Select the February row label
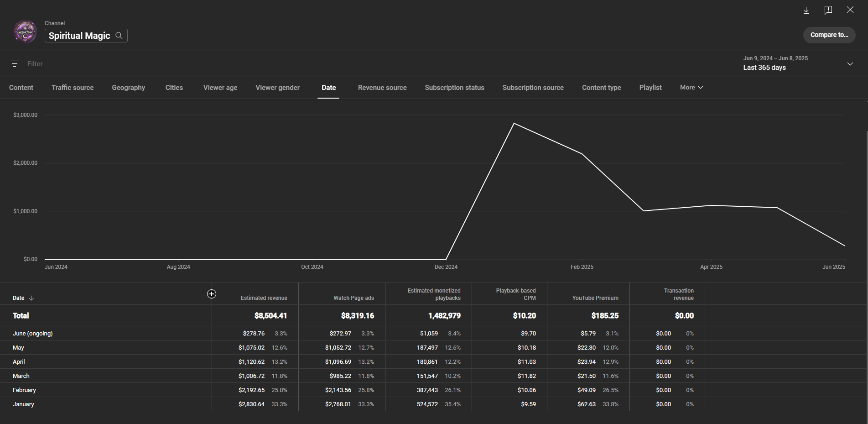868x424 pixels. [x=24, y=390]
